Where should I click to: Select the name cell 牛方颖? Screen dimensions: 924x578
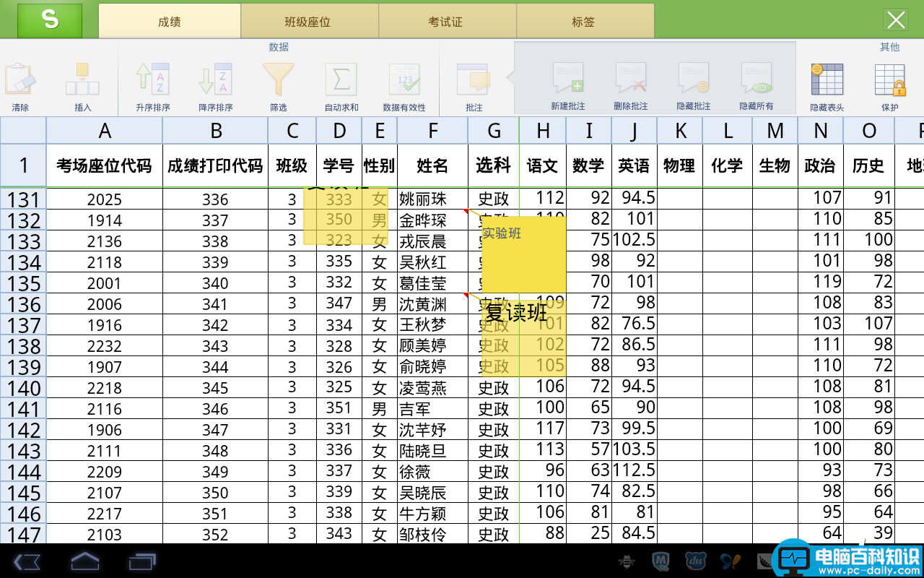pyautogui.click(x=432, y=514)
